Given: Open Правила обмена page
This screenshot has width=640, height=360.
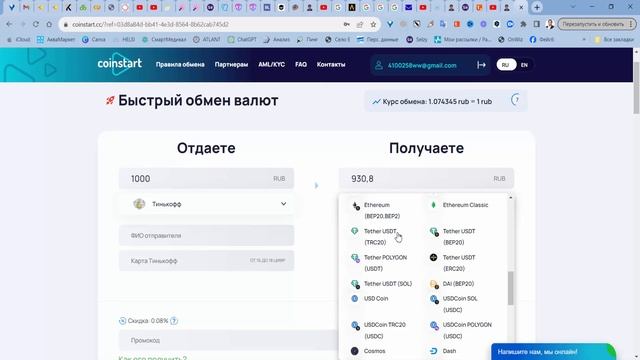Looking at the screenshot, I should (180, 64).
